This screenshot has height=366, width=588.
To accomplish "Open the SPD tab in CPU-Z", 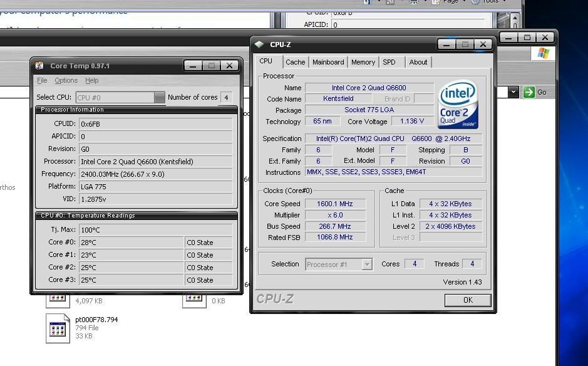I will click(389, 62).
